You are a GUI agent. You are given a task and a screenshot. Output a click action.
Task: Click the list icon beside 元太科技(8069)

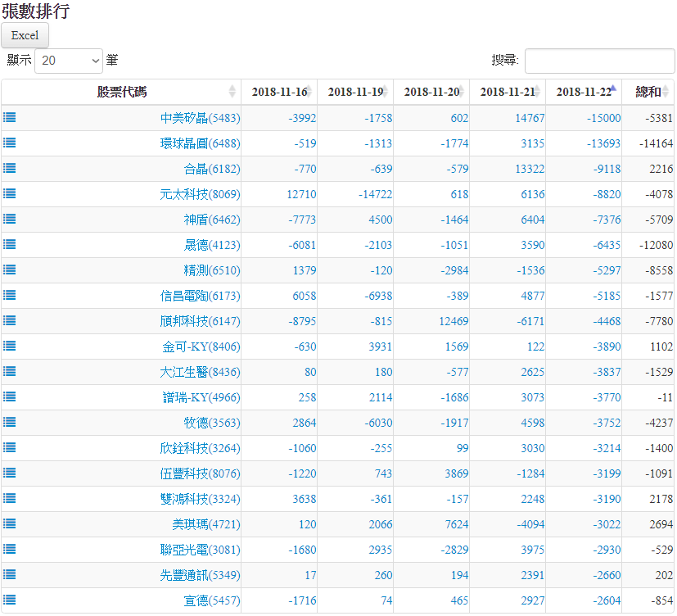coord(10,193)
